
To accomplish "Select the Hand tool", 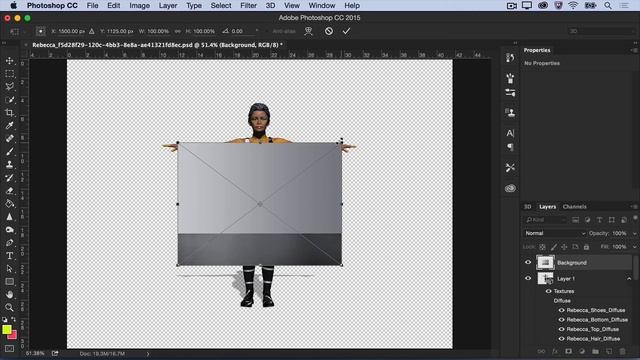I will (x=9, y=294).
